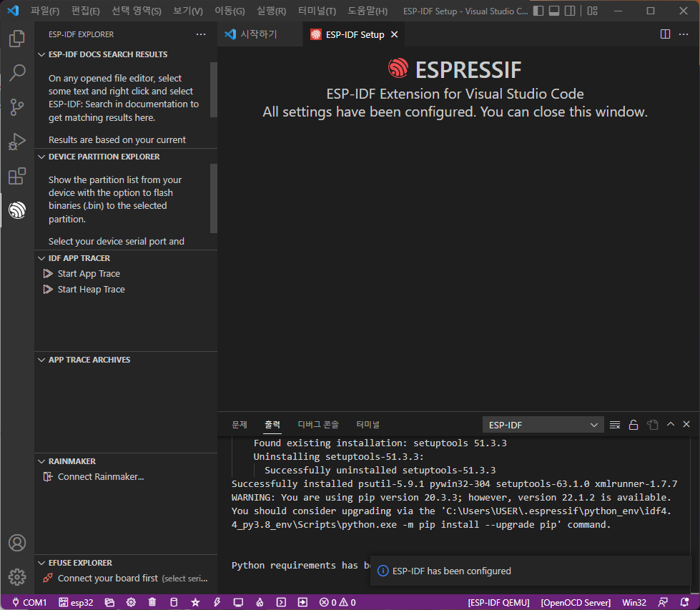
Task: Clear the output panel
Action: coord(615,425)
